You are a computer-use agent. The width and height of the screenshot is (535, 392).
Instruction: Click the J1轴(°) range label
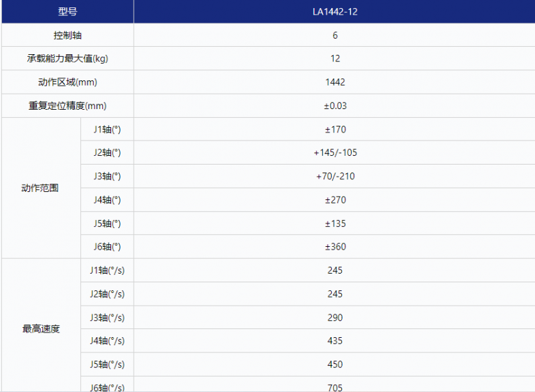(x=107, y=129)
